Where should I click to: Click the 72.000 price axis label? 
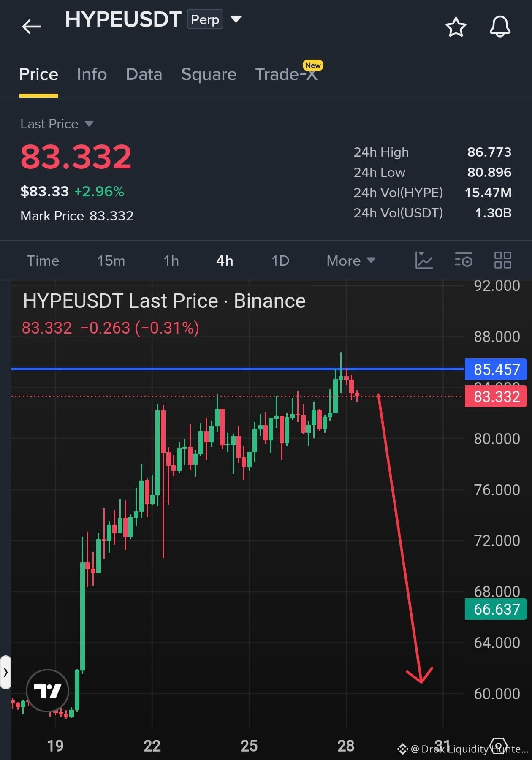coord(497,541)
